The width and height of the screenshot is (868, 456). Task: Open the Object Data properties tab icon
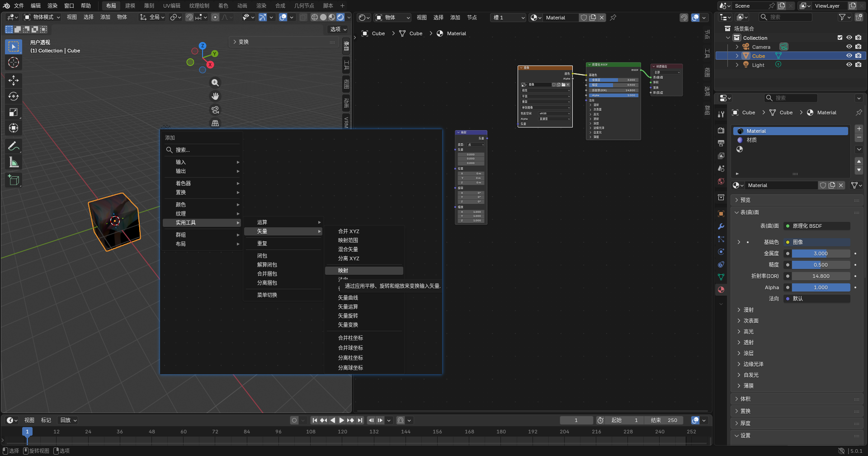click(721, 277)
